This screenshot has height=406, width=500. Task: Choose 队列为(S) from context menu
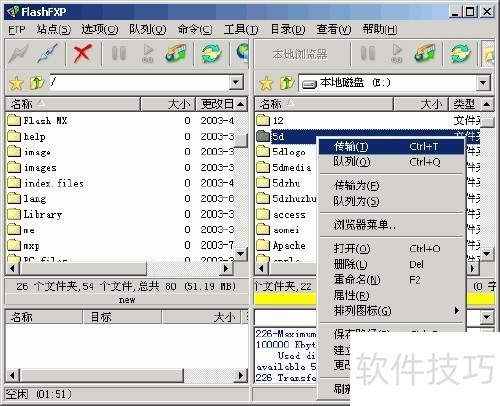pyautogui.click(x=391, y=201)
